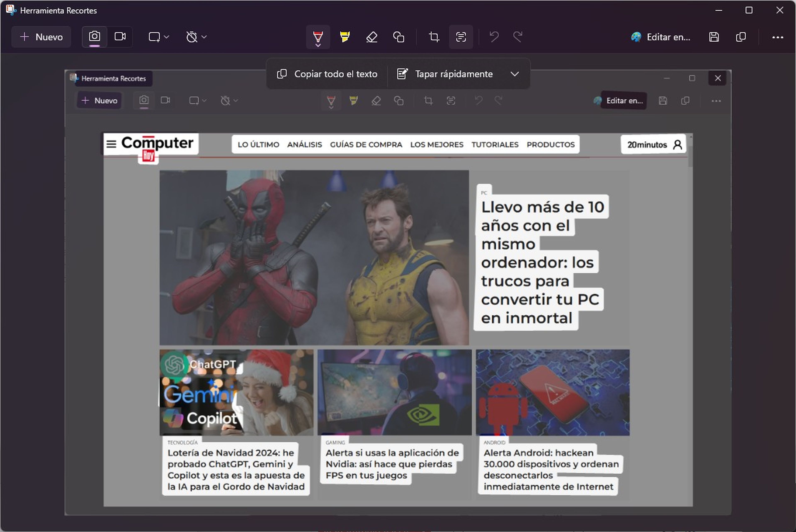Click the TECNOLOGÍA category tag
The height and width of the screenshot is (532, 796).
pos(182,443)
